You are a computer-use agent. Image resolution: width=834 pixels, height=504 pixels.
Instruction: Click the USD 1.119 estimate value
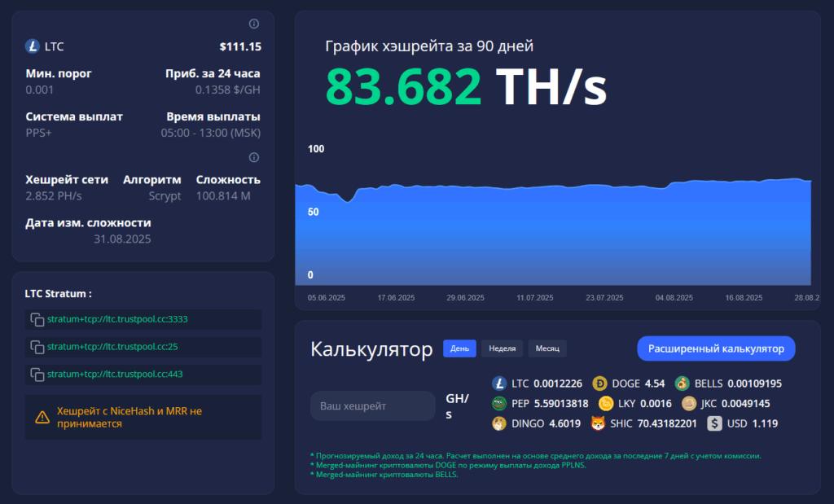coord(765,423)
